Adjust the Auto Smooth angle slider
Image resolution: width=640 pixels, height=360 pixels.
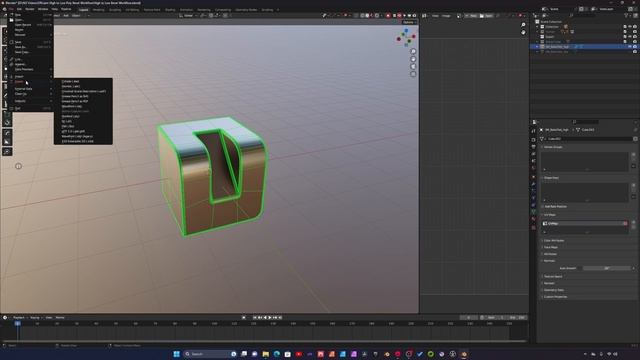pyautogui.click(x=607, y=268)
